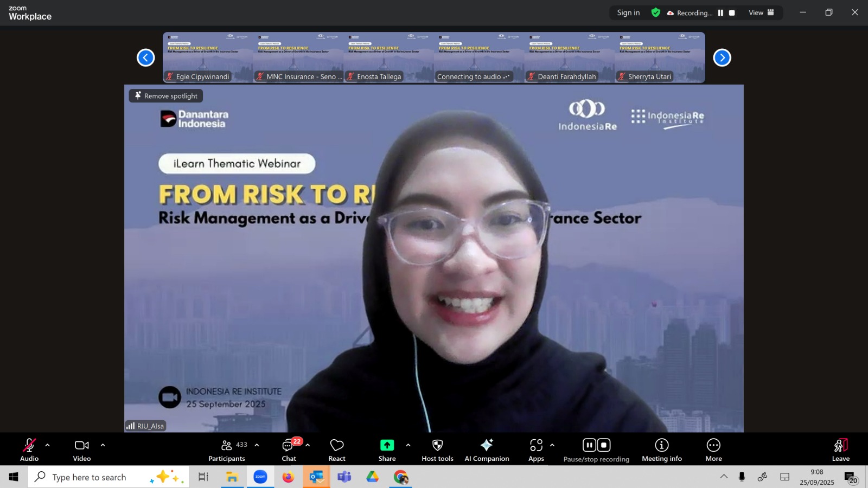This screenshot has width=868, height=488.
Task: Open the Chat panel
Action: 289,450
